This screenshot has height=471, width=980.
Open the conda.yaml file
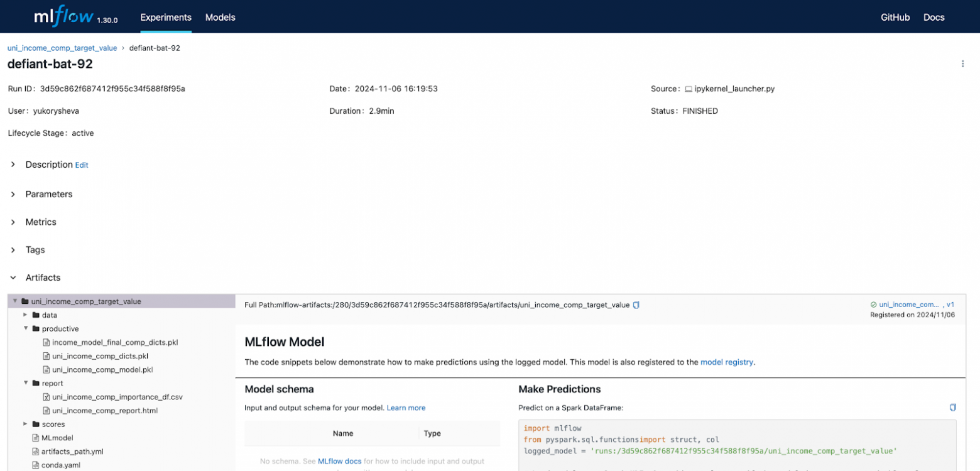coord(60,465)
